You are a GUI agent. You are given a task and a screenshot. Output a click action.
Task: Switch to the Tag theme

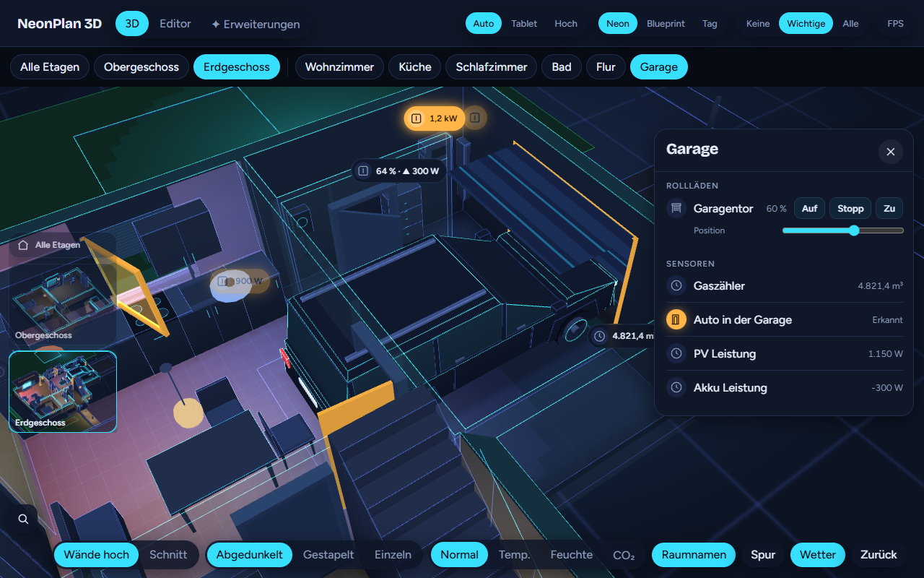point(710,24)
